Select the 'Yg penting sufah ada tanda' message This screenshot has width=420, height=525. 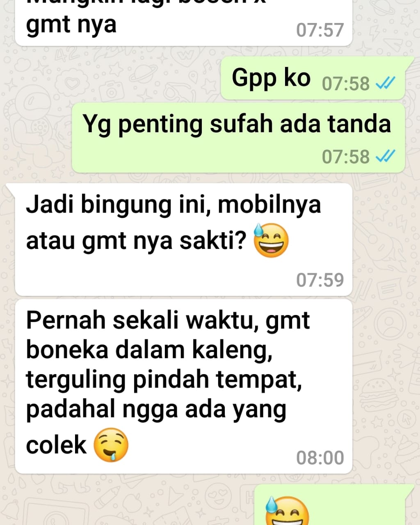(x=239, y=138)
